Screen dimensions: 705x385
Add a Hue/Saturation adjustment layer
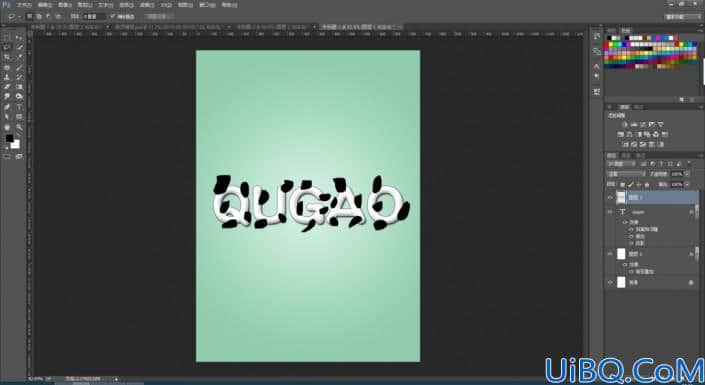coord(621,134)
